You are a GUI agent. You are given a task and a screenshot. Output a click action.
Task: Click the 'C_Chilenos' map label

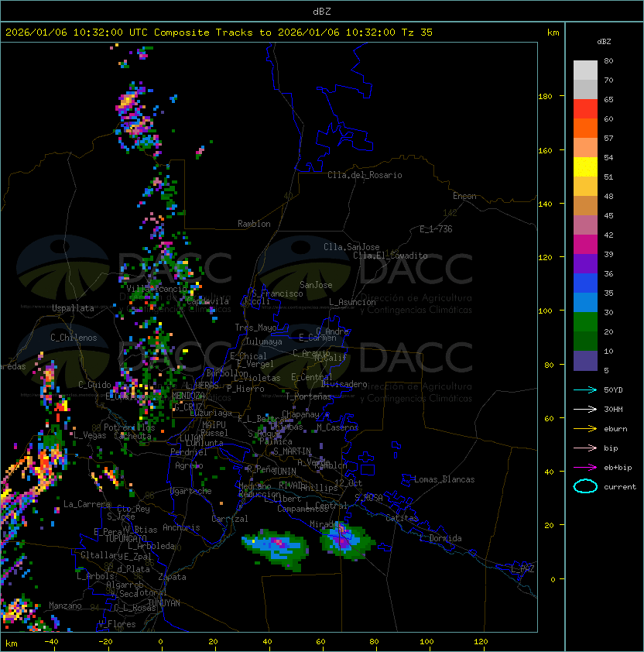pos(74,338)
